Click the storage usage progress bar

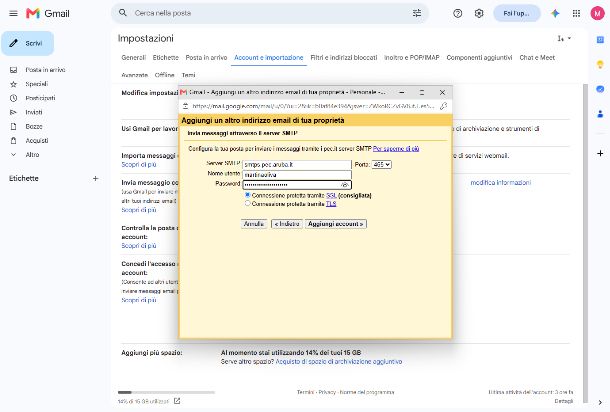click(x=166, y=392)
